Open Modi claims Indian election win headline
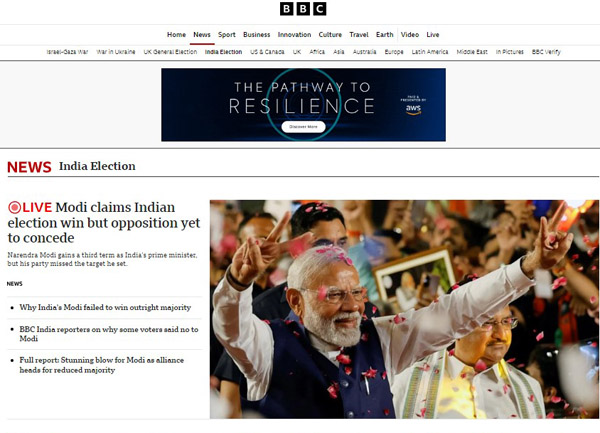This screenshot has width=600, height=433. pos(104,222)
